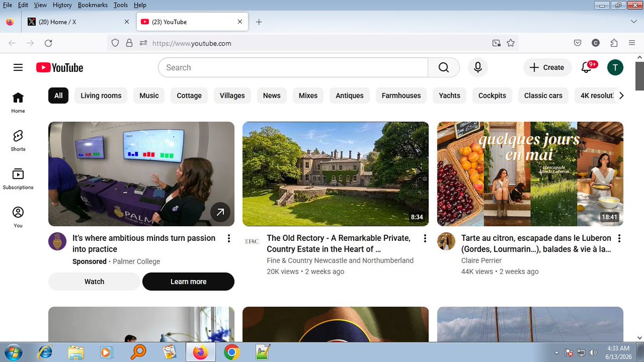Open Fine & Country Newcastle channel link

340,261
